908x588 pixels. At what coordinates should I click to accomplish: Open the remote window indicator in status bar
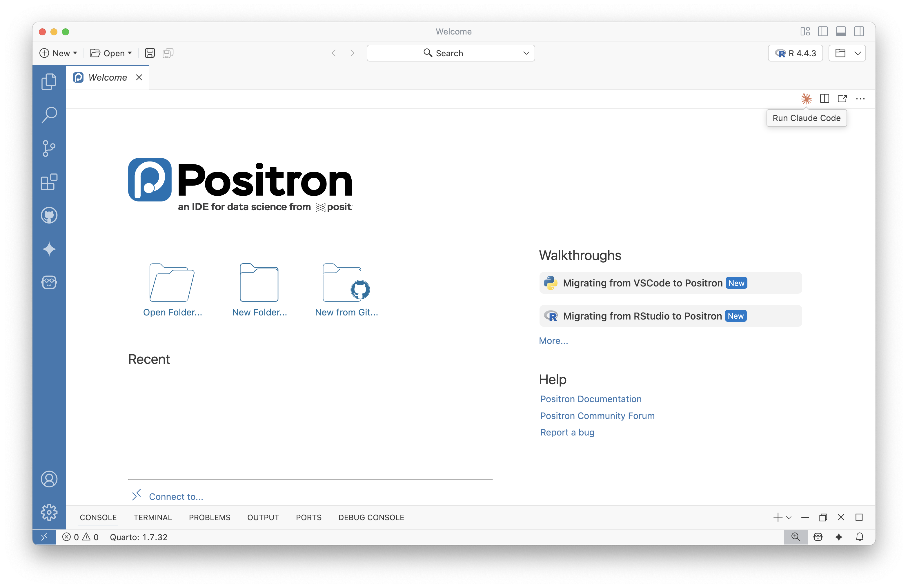pos(44,537)
